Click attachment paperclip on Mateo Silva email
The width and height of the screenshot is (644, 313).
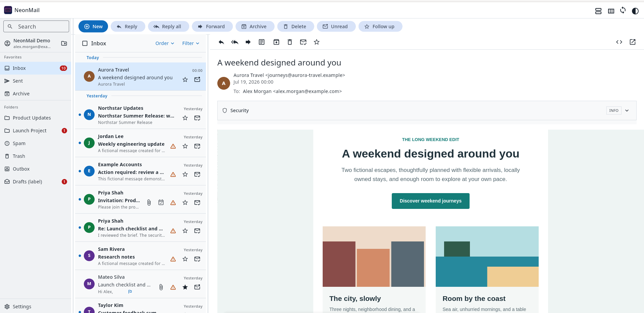click(161, 287)
